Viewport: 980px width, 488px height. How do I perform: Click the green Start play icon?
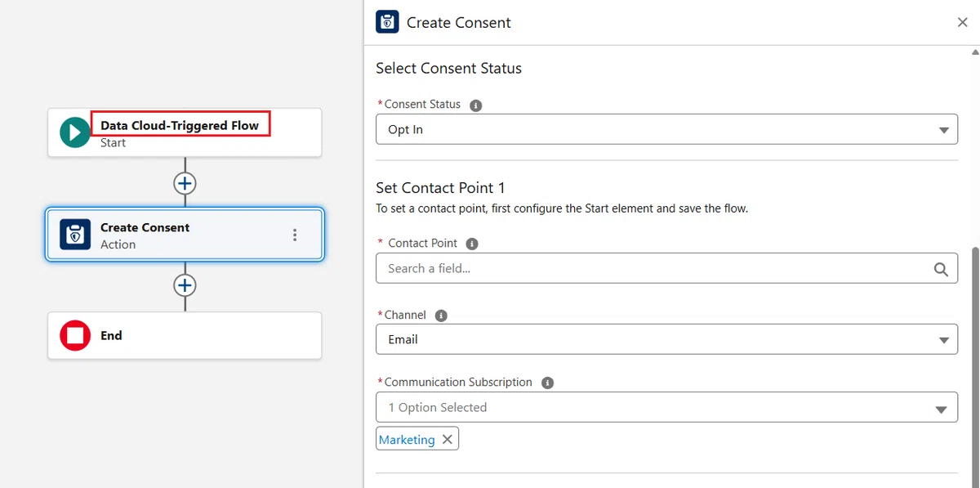point(75,132)
